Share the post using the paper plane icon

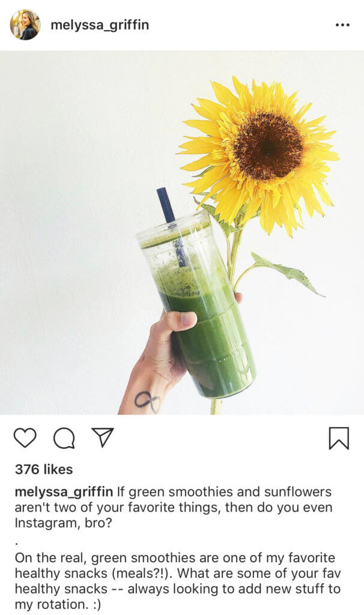pyautogui.click(x=102, y=437)
